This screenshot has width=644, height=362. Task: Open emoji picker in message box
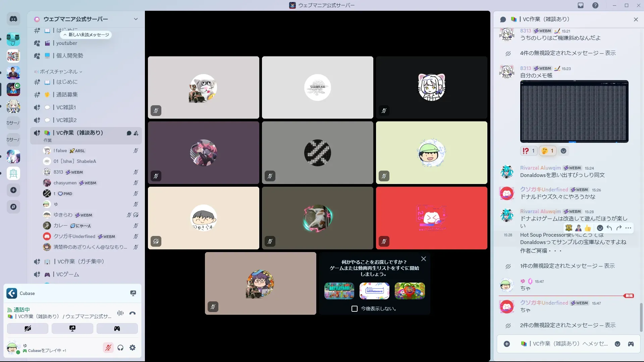[x=618, y=344]
